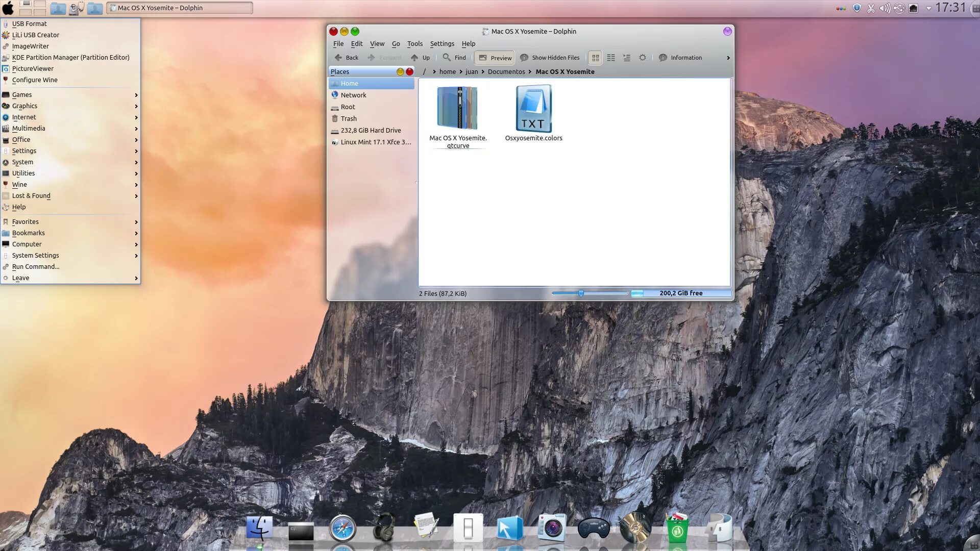The height and width of the screenshot is (551, 980).
Task: Open the Tools menu
Action: (x=414, y=44)
